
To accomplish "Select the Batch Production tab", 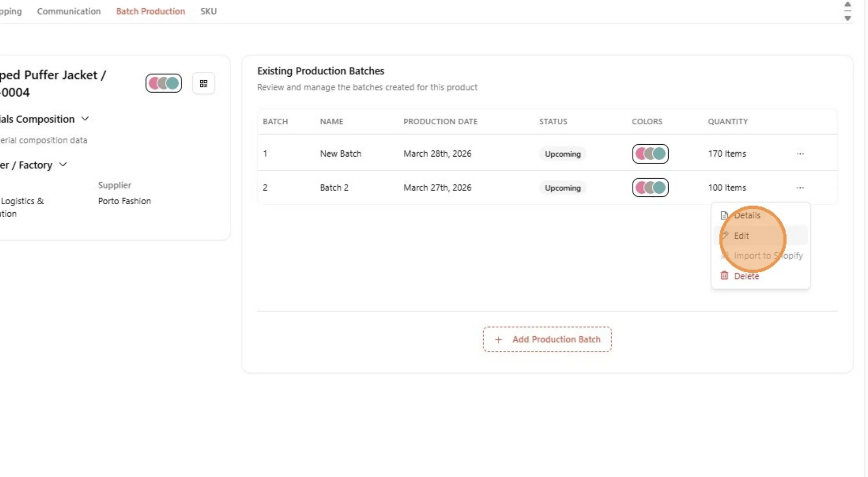I will tap(150, 11).
